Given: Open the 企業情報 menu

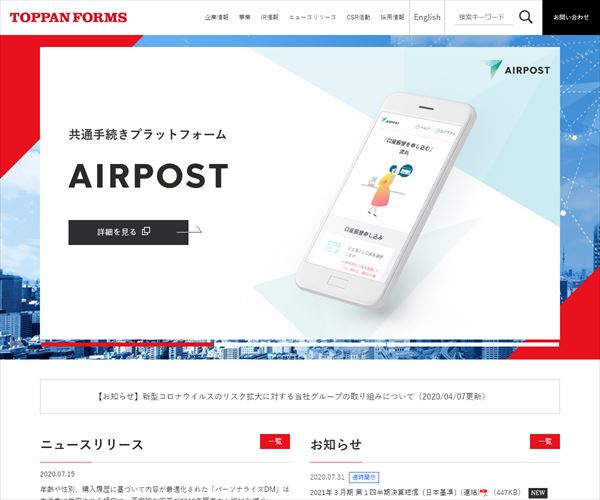Looking at the screenshot, I should (217, 17).
